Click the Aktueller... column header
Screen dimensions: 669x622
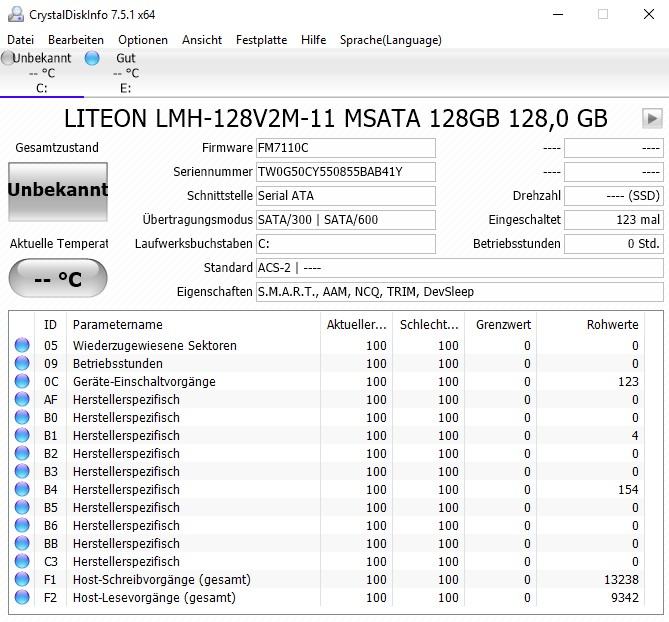point(357,325)
